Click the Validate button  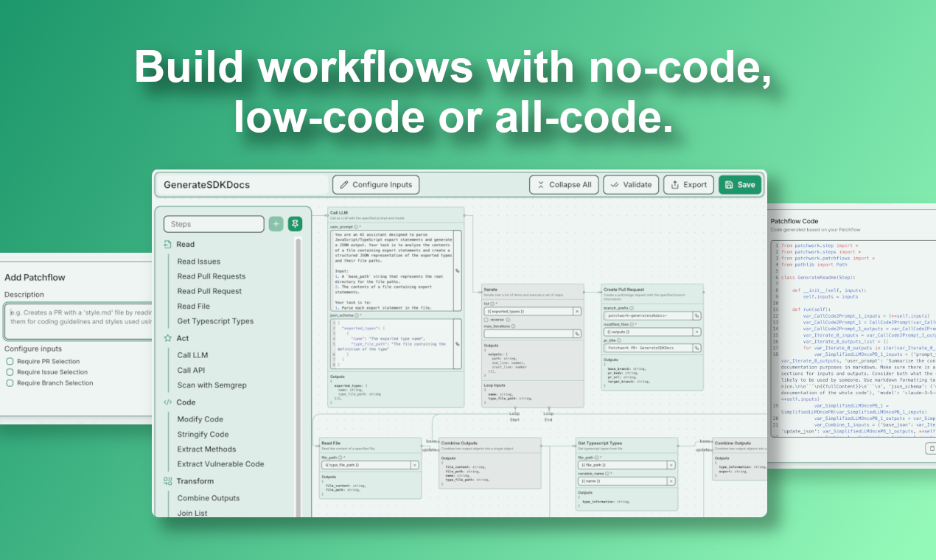tap(631, 185)
